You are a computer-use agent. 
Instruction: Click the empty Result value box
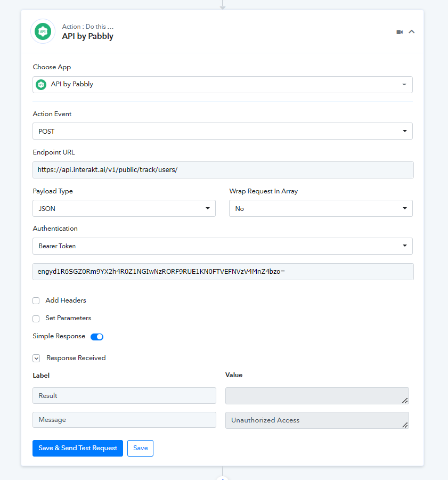click(x=317, y=396)
